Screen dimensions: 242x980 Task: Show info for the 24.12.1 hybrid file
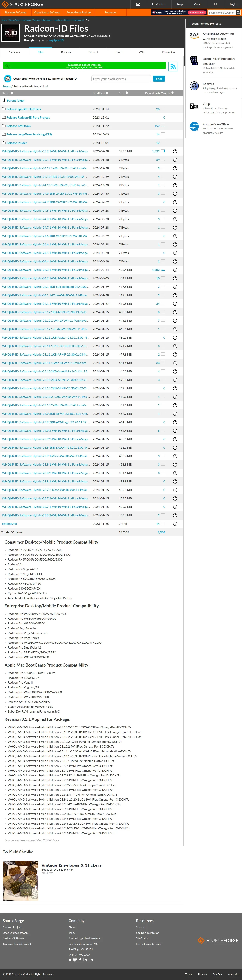tap(175, 168)
